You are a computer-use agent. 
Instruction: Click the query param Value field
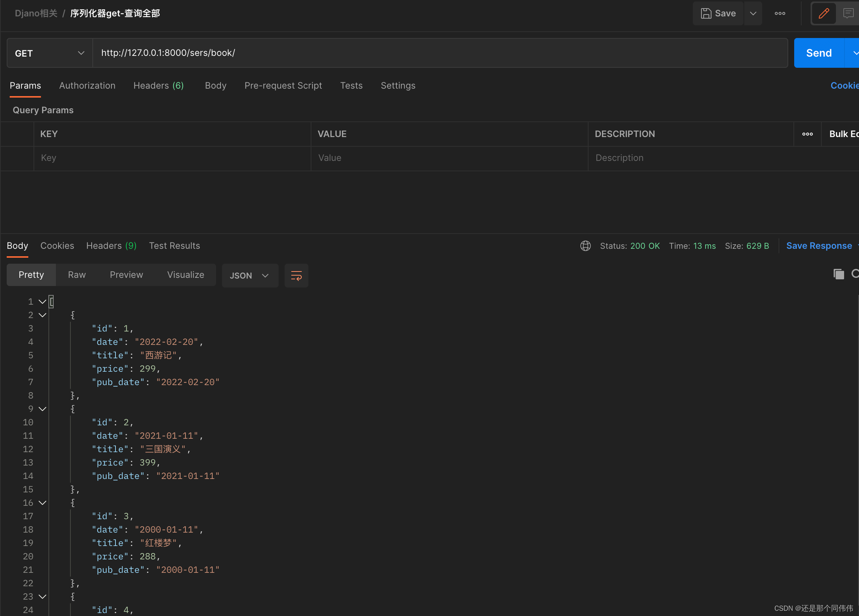pos(449,158)
